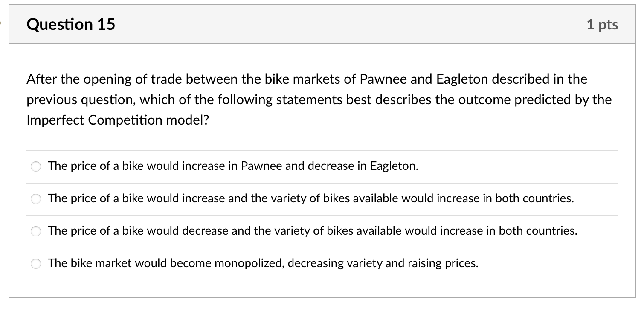This screenshot has width=644, height=309.
Task: Click the divider above the first answer
Action: pos(322,150)
